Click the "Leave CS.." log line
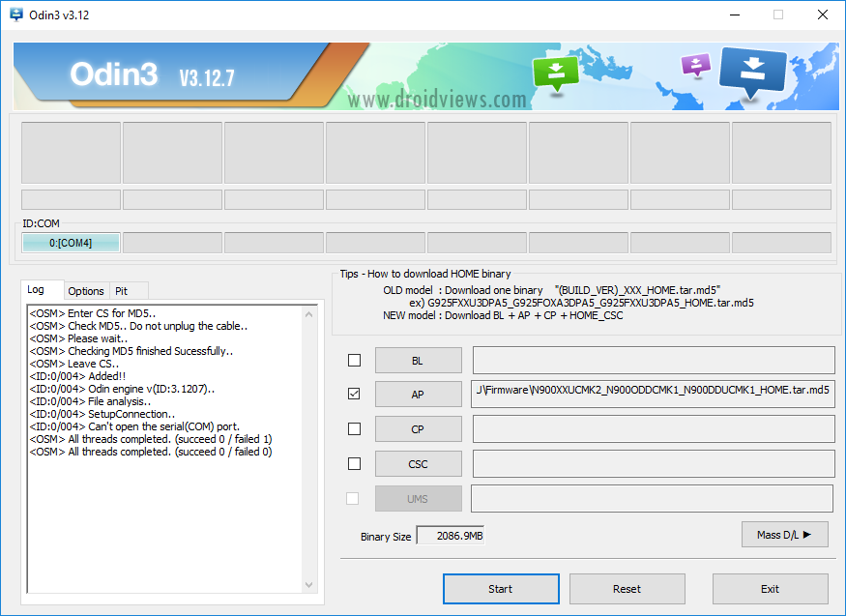Screen dimensions: 846x616 [x=74, y=365]
